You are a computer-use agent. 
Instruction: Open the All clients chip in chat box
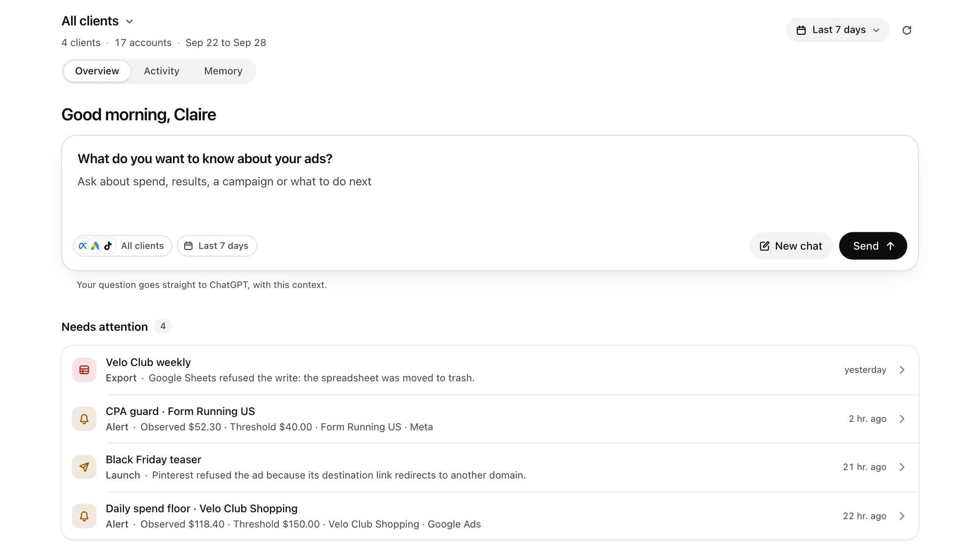pos(122,246)
